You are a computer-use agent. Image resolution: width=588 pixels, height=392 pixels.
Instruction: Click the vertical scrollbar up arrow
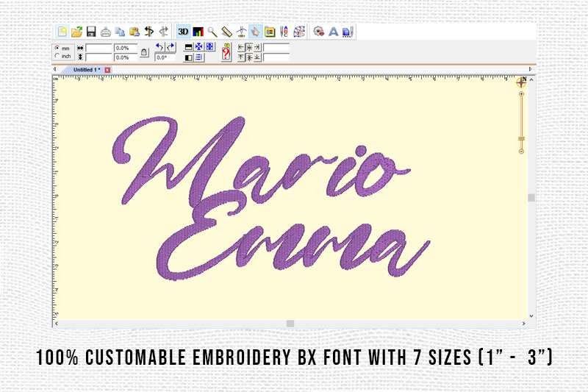tap(531, 80)
